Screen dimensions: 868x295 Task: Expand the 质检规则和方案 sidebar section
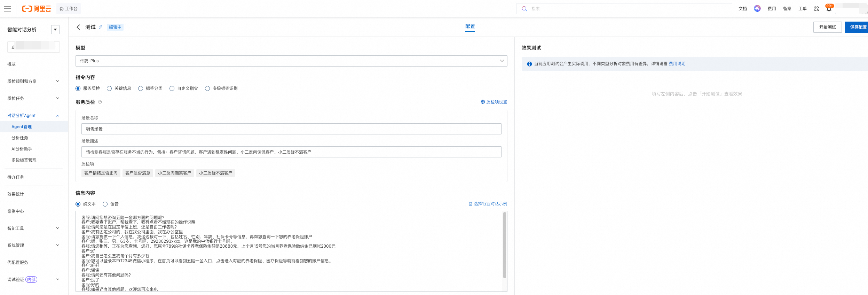tap(33, 81)
